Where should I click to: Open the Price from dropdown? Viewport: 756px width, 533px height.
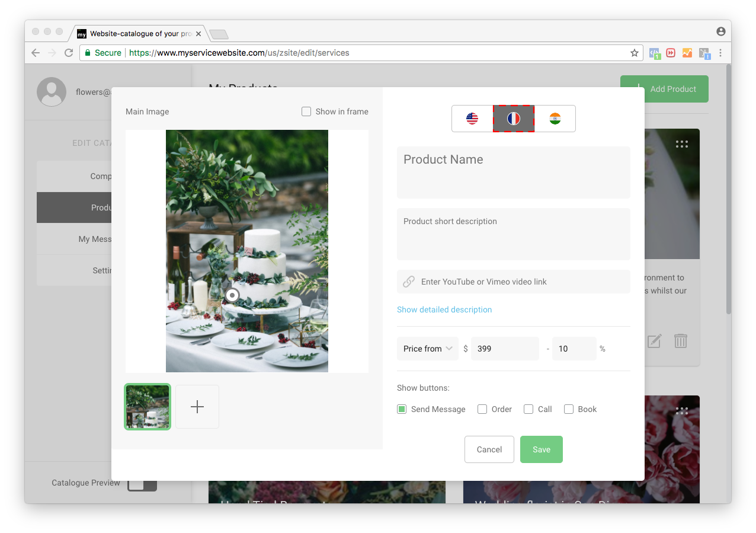[x=428, y=349]
